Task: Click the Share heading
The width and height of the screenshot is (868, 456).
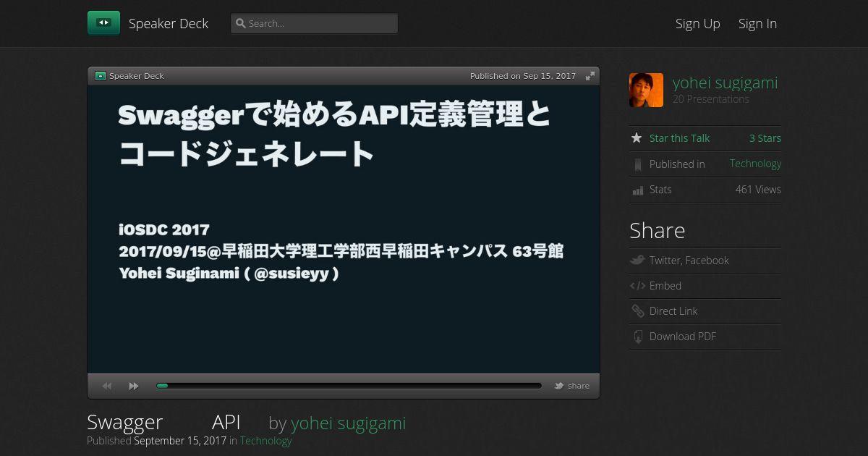Action: tap(657, 230)
